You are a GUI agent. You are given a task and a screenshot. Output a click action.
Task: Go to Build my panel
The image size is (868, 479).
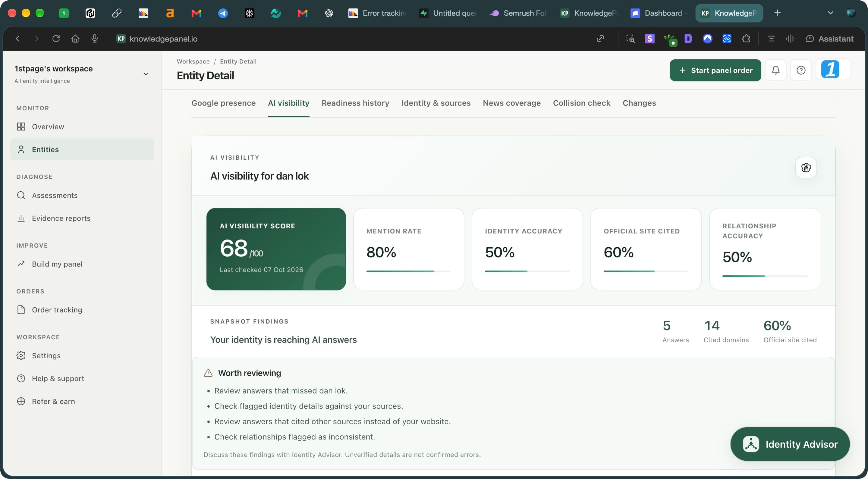(82, 264)
